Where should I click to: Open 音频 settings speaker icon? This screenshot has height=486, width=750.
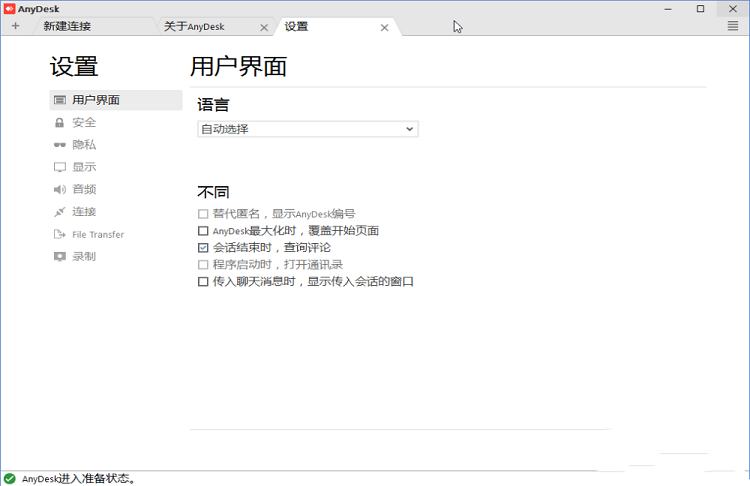point(60,189)
